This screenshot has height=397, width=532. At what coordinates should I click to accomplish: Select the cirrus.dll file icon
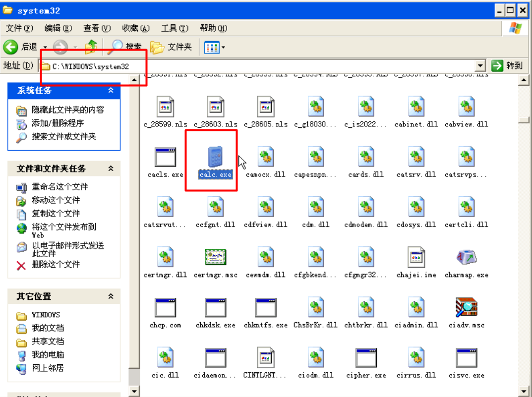(x=416, y=357)
